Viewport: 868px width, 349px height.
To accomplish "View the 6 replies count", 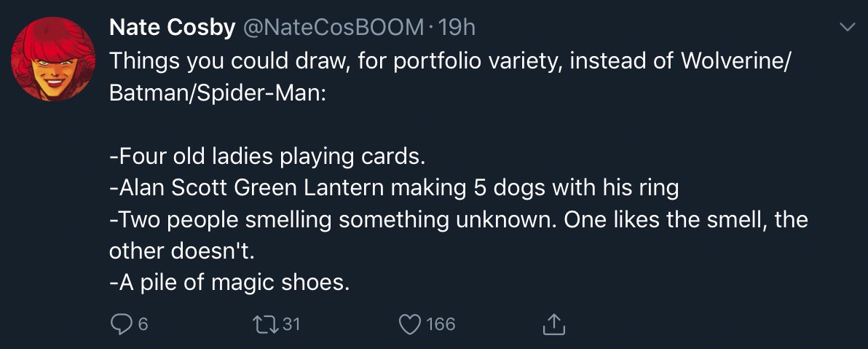I will click(143, 323).
